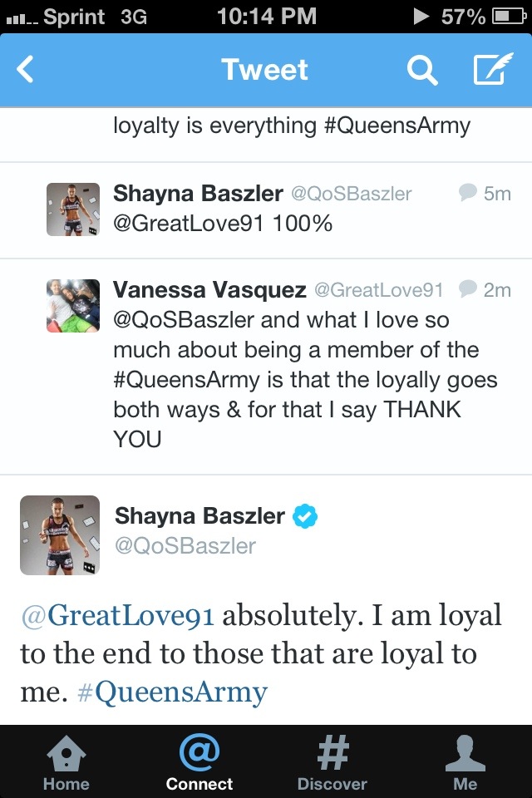Tap the #QueensArmy hashtag in main tweet
The image size is (532, 798).
[x=173, y=692]
